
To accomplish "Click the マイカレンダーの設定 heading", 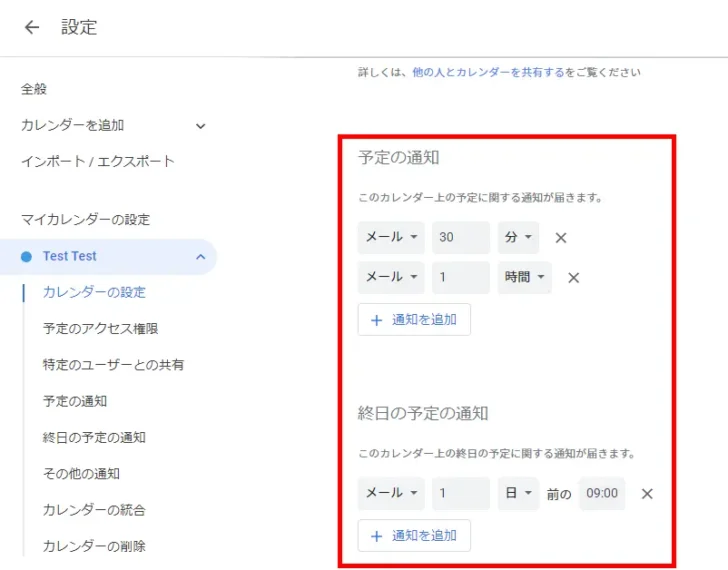I will coord(85,220).
